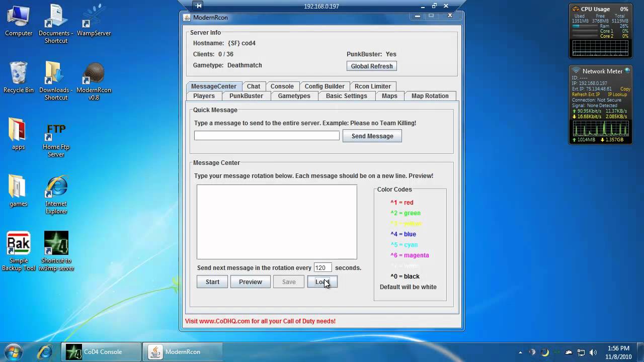Open the Basic Settings tab
Viewport: 644px width, 362px height.
pos(346,96)
